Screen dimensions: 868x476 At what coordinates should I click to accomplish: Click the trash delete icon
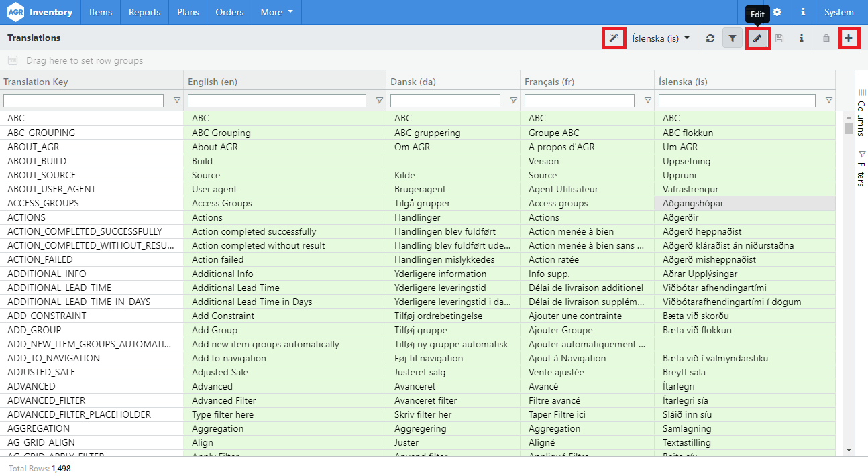point(826,38)
